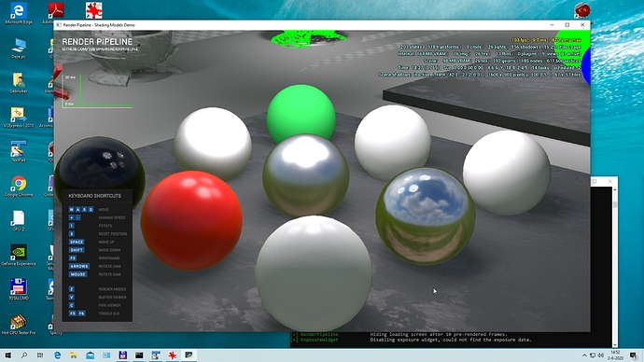Viewport: 644px width, 362px height.
Task: Click the green sphere in the viewport
Action: (x=301, y=112)
